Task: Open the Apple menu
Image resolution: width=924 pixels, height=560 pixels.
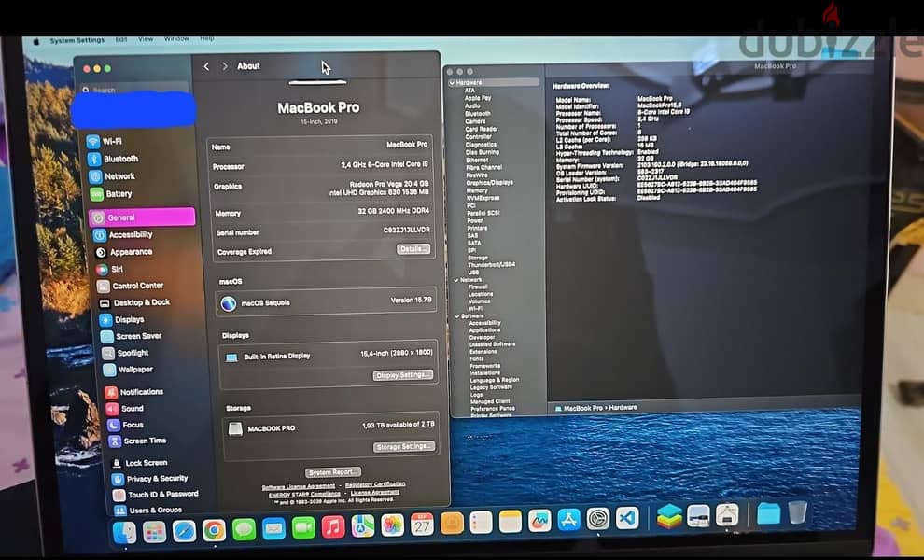Action: pos(36,41)
